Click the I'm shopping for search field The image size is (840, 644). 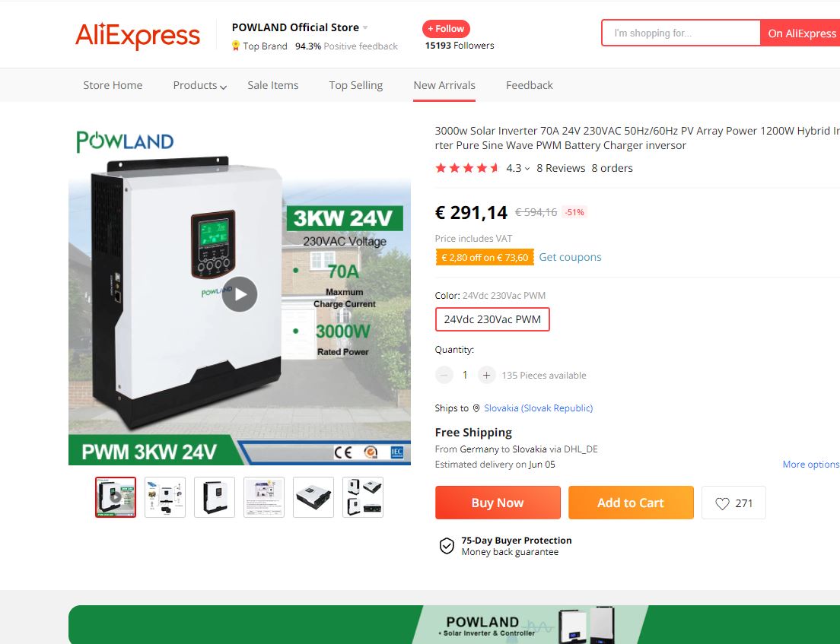pyautogui.click(x=680, y=33)
